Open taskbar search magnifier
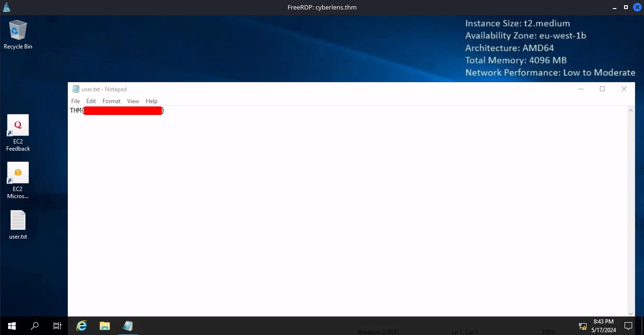Viewport: 644px width, 335px height. 35,326
